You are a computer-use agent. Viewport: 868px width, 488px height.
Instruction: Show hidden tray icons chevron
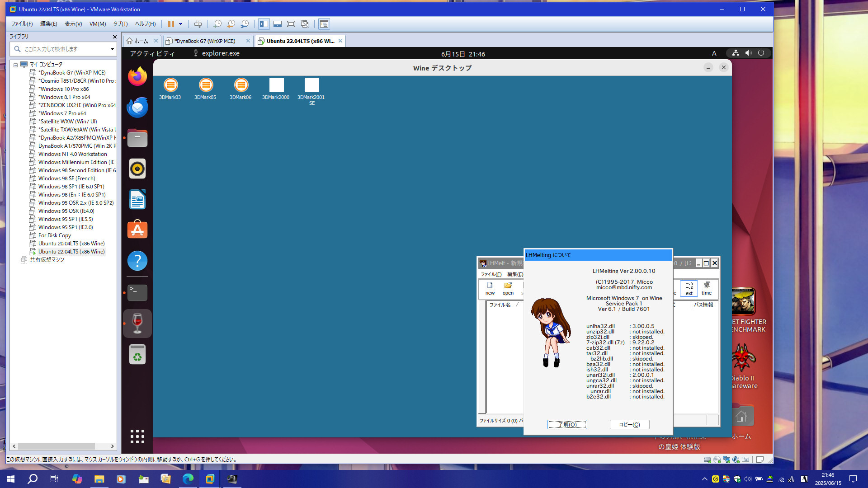(x=704, y=479)
